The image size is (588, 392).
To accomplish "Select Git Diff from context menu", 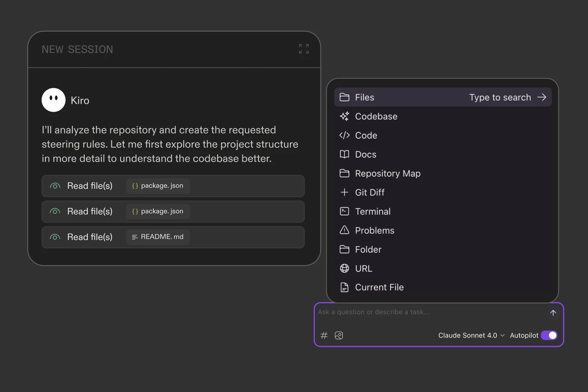I will point(369,193).
